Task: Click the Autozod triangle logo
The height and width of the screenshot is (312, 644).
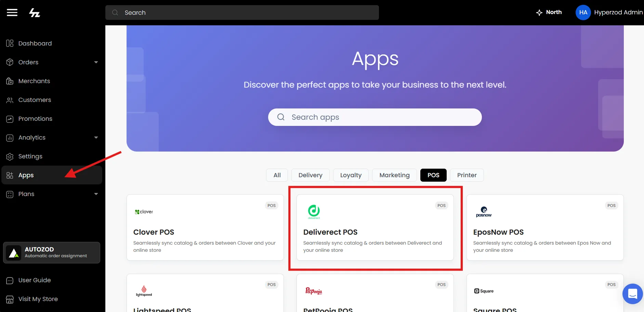Action: pyautogui.click(x=14, y=253)
